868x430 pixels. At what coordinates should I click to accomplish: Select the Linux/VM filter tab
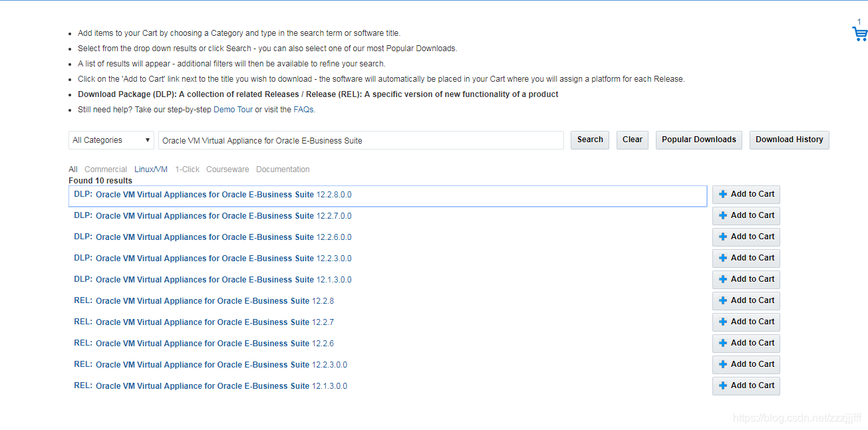pos(151,169)
